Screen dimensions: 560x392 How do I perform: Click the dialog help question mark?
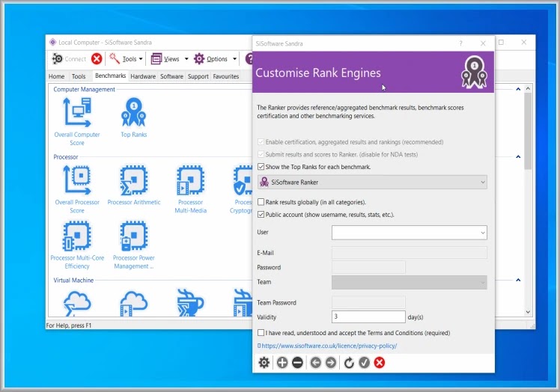click(460, 43)
